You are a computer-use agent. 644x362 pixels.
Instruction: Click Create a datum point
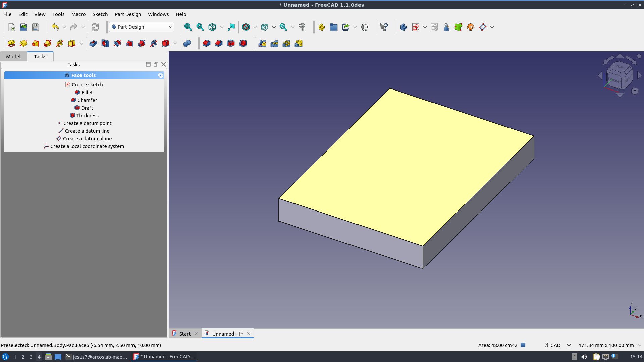pyautogui.click(x=84, y=123)
